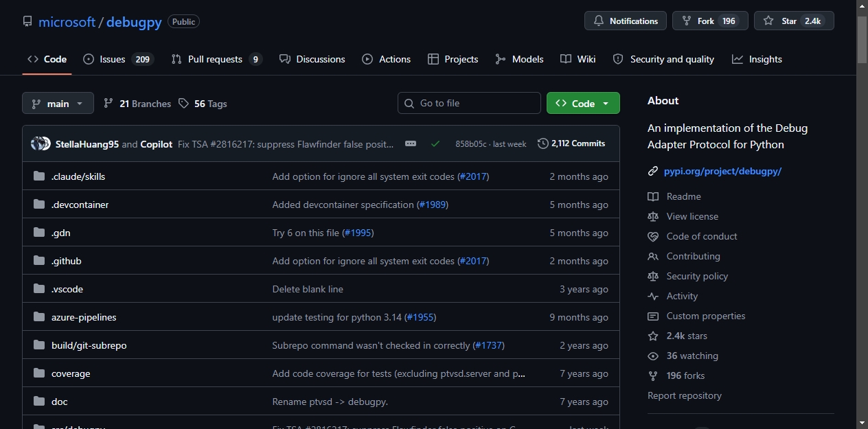Image resolution: width=868 pixels, height=429 pixels.
Task: Open the .github folder
Action: (x=67, y=261)
